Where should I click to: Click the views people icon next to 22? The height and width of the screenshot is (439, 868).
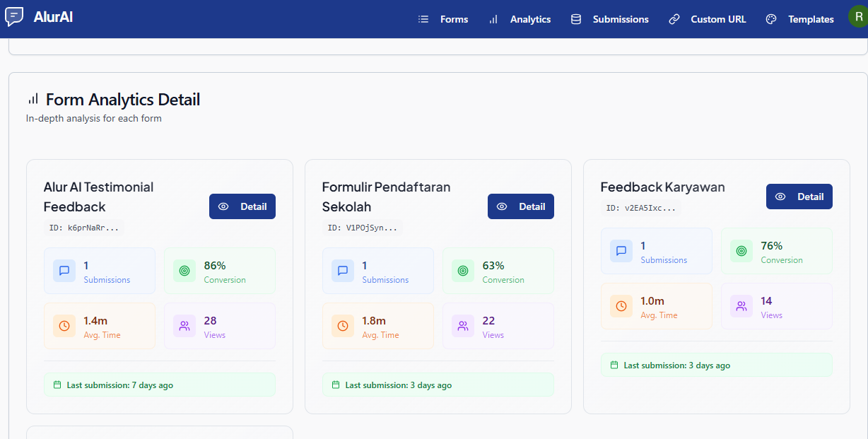pos(463,326)
